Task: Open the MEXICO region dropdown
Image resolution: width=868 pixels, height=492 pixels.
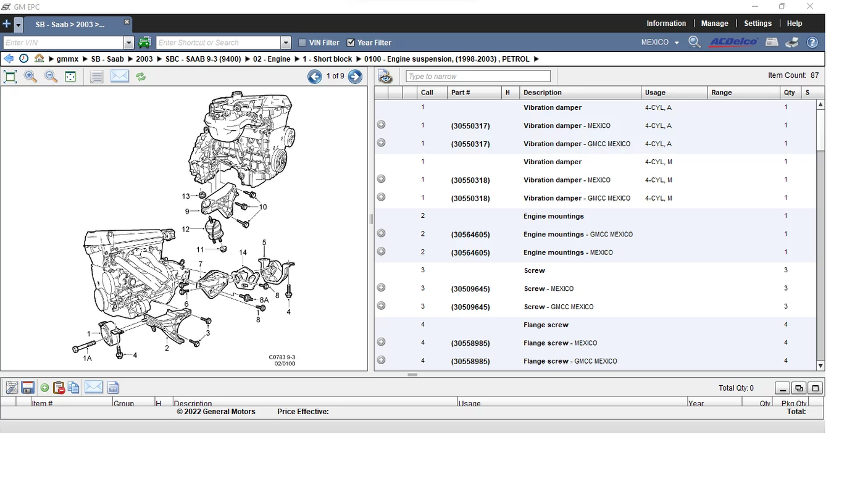Action: click(659, 42)
